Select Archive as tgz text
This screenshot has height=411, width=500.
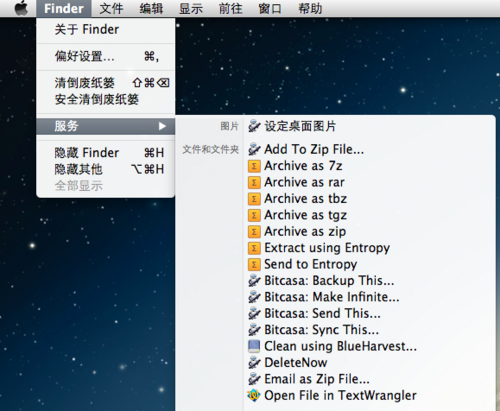tap(306, 215)
